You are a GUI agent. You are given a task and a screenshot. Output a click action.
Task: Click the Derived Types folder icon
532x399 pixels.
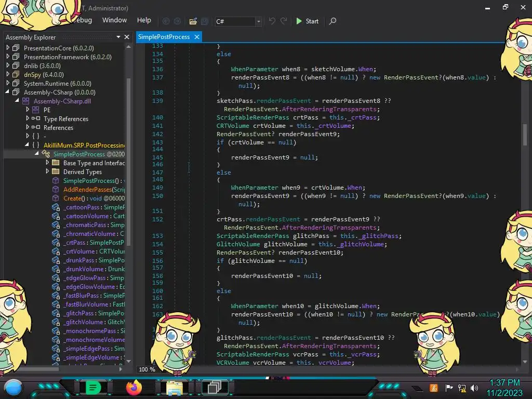(x=56, y=171)
